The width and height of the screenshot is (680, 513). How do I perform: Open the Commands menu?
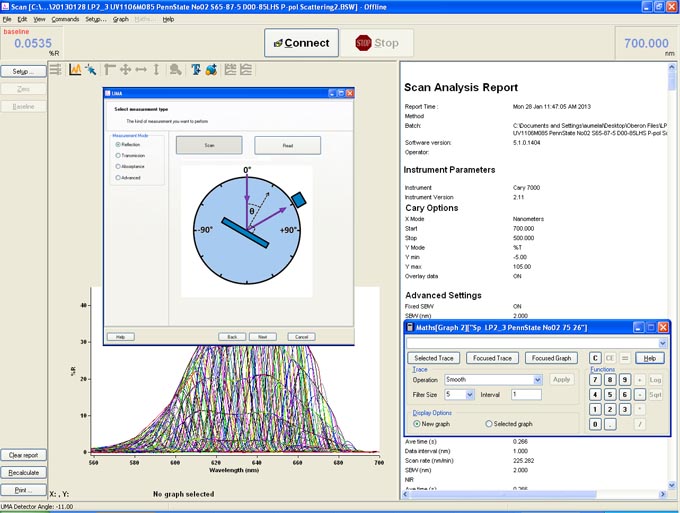[x=65, y=19]
